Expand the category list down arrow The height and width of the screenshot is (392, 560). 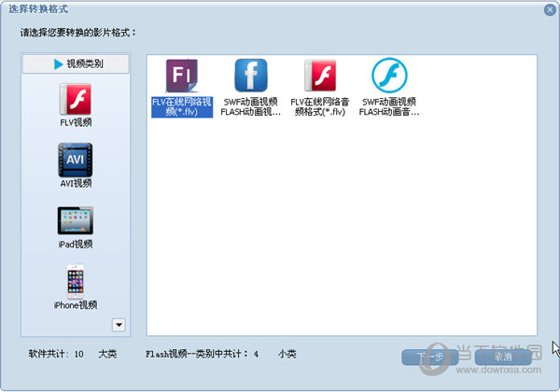(x=119, y=325)
